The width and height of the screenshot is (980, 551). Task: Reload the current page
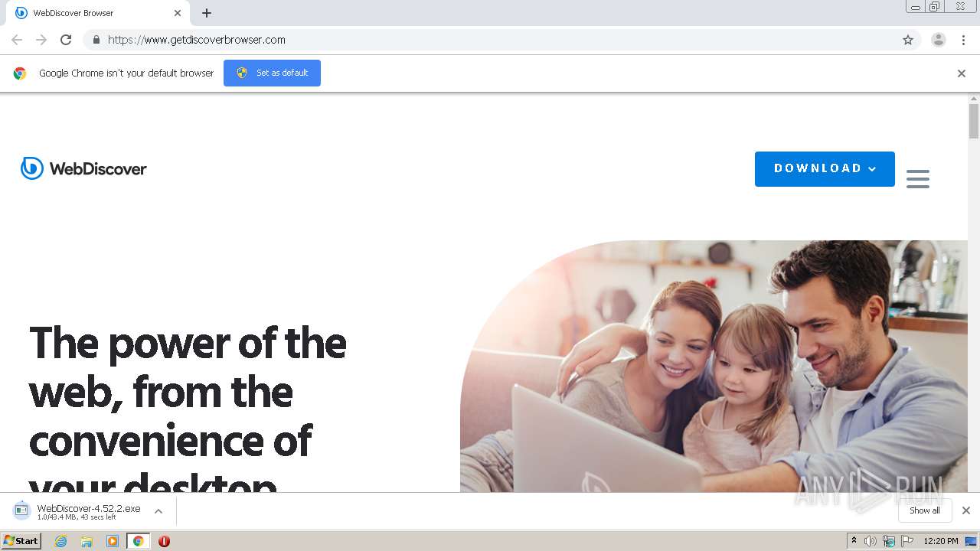(66, 40)
